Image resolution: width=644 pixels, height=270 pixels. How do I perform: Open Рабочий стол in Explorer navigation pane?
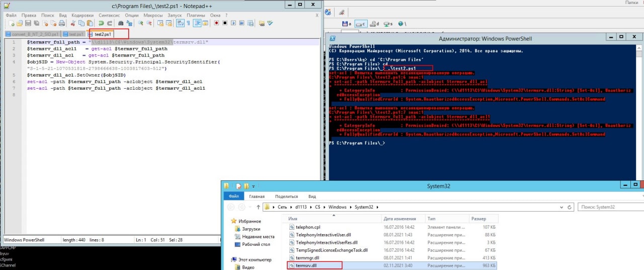(x=256, y=244)
